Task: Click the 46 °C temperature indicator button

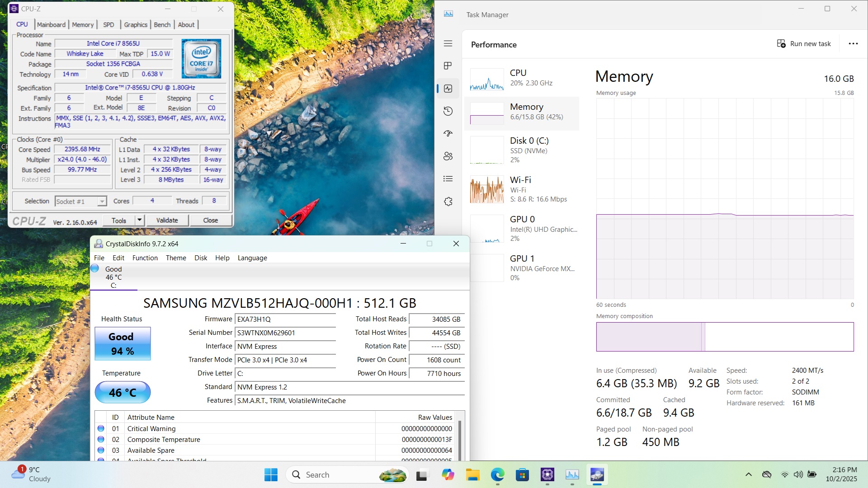Action: [x=123, y=392]
